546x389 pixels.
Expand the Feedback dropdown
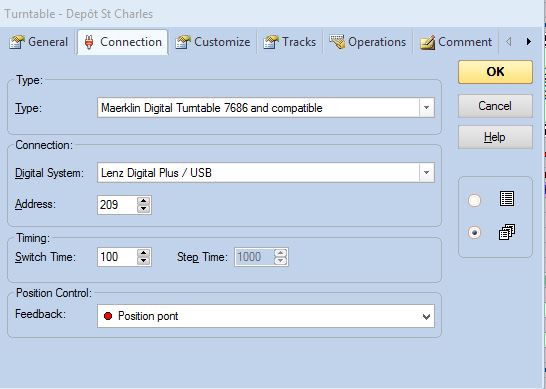pyautogui.click(x=426, y=317)
